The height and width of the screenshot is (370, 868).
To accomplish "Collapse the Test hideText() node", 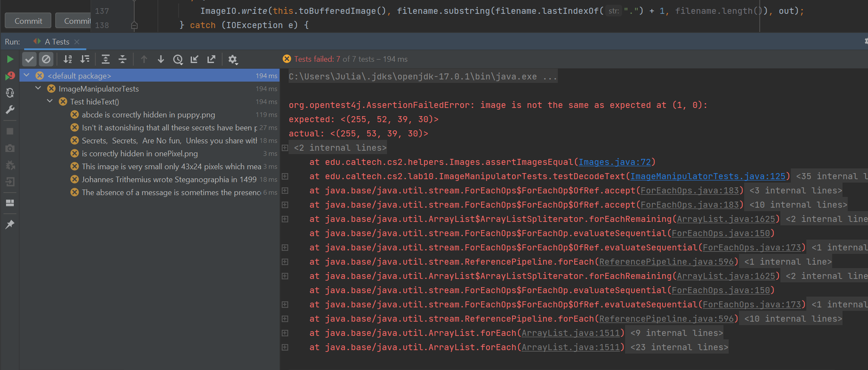I will pyautogui.click(x=50, y=101).
